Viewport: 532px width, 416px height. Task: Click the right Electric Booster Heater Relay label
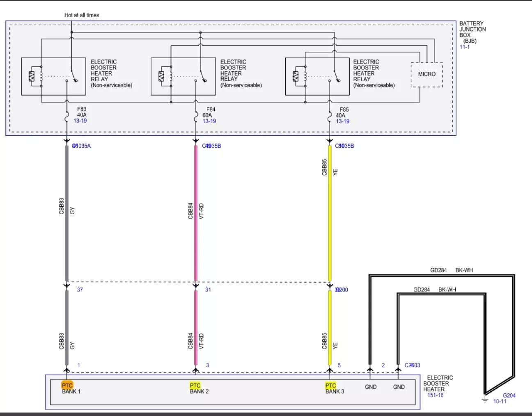coord(374,73)
